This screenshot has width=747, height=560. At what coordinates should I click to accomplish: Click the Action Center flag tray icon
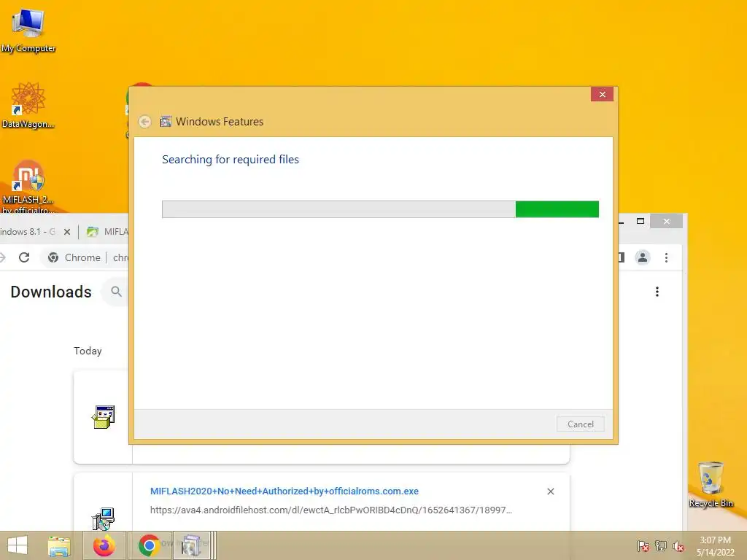[643, 546]
